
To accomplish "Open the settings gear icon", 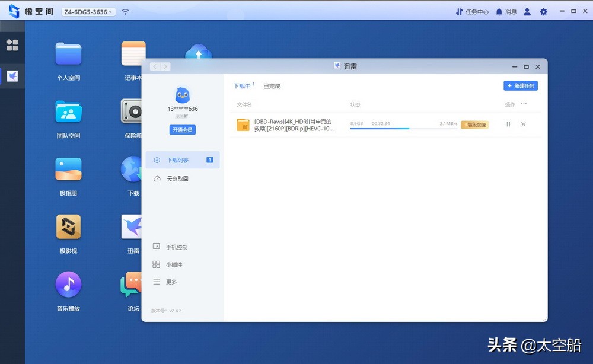I will point(543,12).
